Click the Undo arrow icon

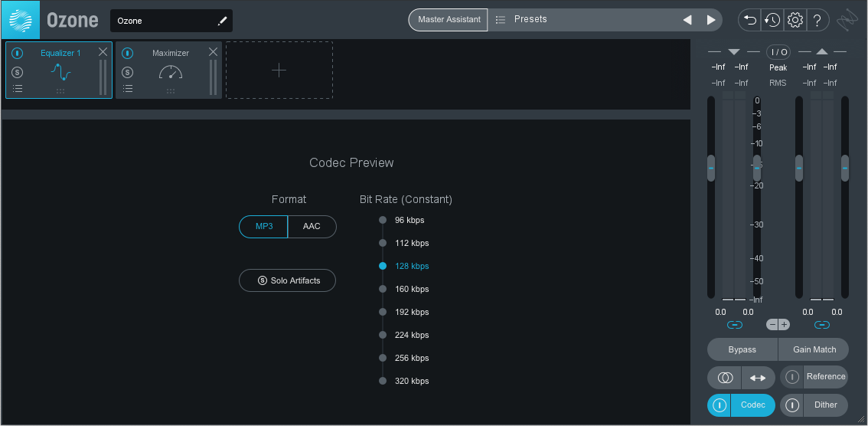(750, 21)
